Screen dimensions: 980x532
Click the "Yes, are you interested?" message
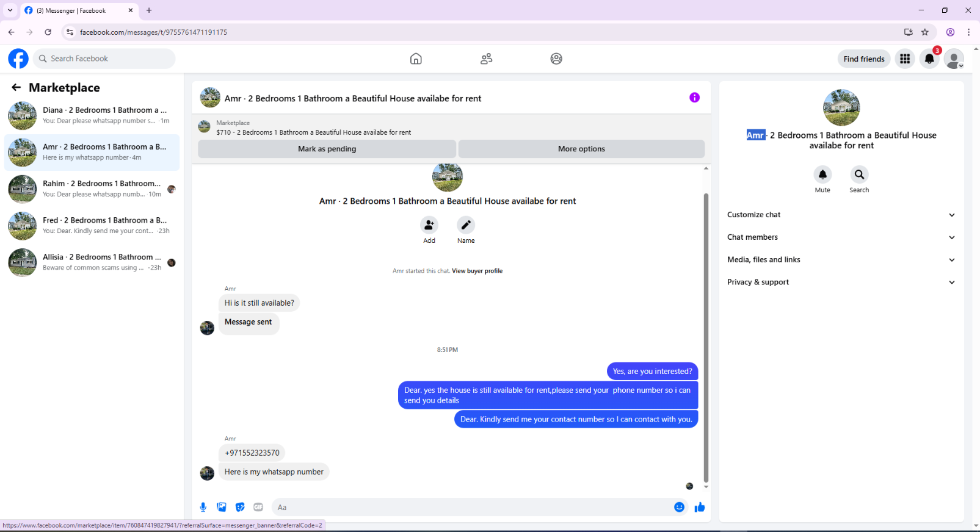(x=652, y=371)
